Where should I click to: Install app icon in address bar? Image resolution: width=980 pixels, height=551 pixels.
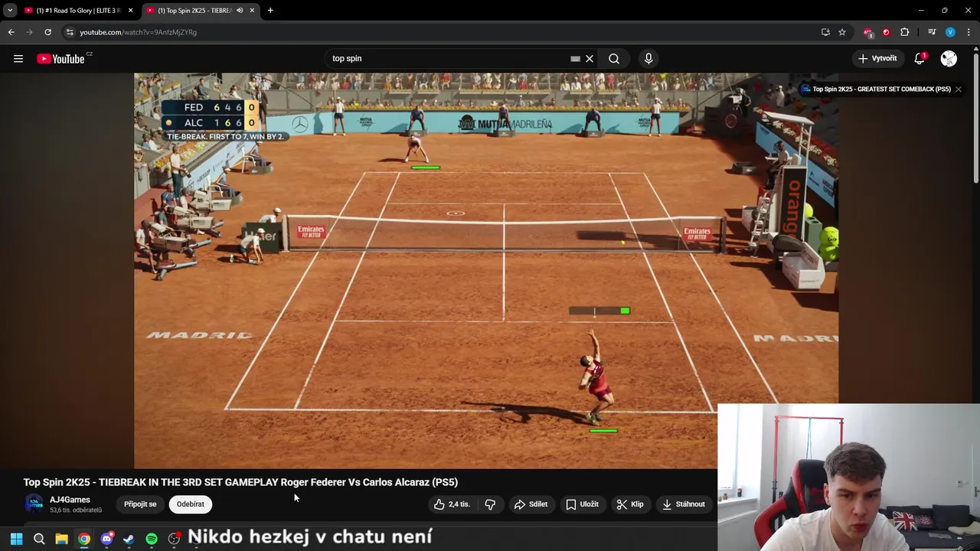click(x=825, y=32)
